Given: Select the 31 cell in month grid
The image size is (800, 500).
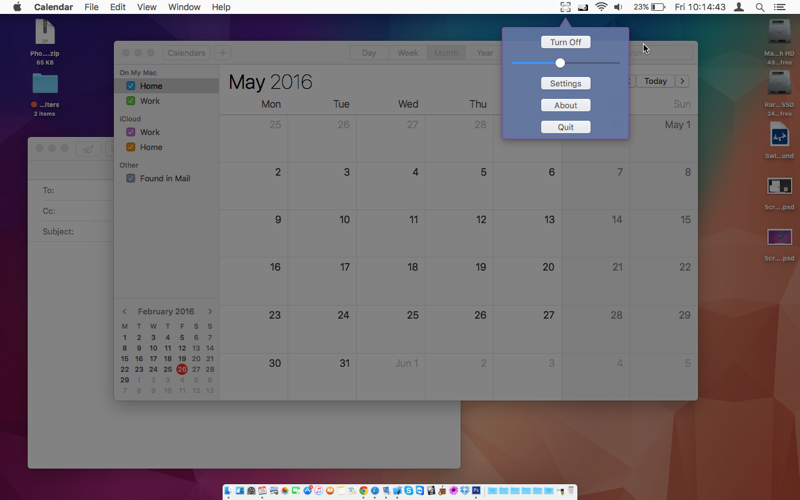Looking at the screenshot, I should 322,377.
